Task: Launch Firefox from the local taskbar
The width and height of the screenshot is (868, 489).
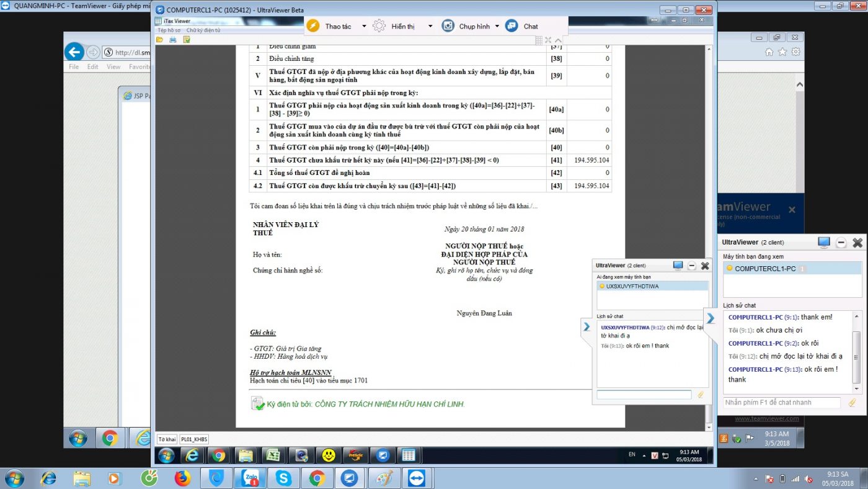Action: (183, 478)
